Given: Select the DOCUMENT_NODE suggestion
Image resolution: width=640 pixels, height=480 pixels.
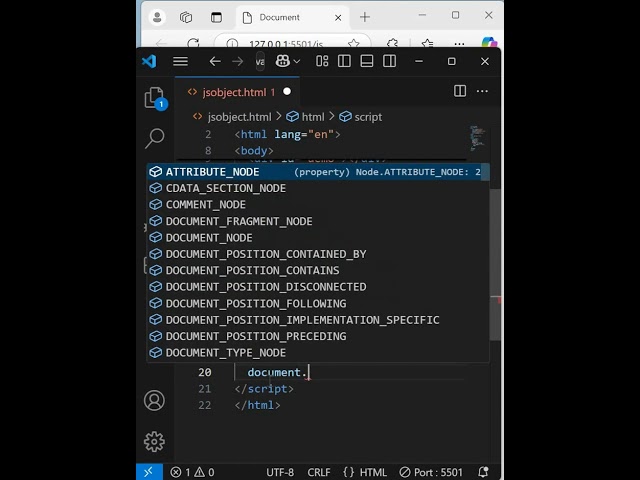Looking at the screenshot, I should [x=318, y=238].
